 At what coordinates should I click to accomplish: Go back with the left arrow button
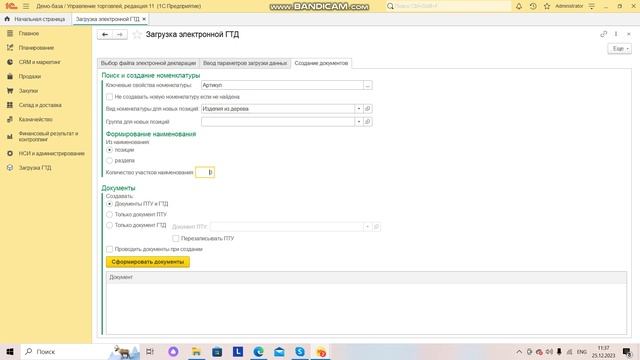click(105, 35)
